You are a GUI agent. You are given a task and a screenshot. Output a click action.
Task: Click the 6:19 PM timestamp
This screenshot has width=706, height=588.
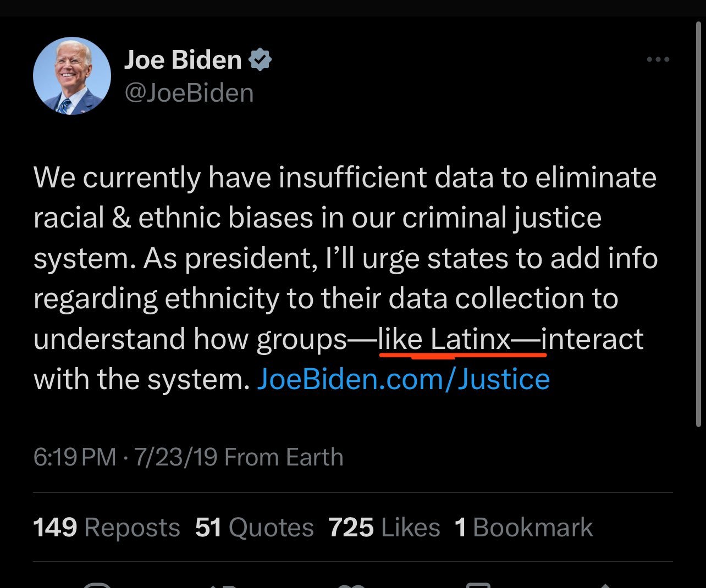75,457
